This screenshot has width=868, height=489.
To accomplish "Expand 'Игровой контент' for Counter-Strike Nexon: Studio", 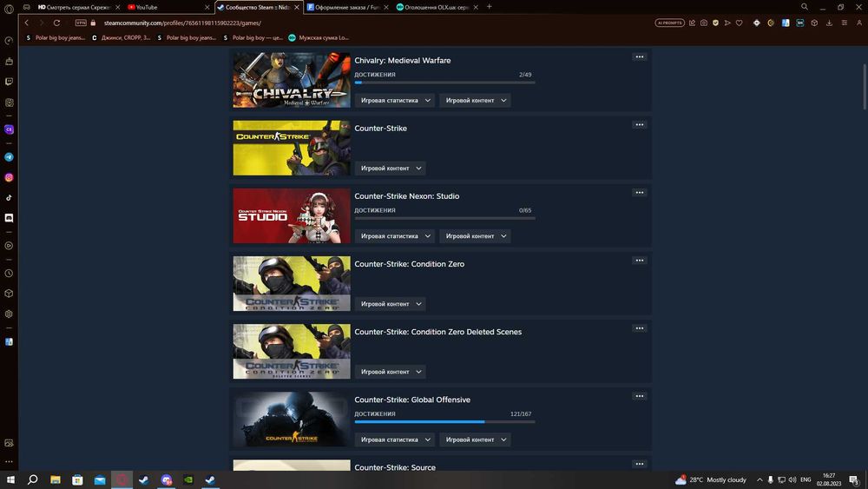I will [x=476, y=236].
